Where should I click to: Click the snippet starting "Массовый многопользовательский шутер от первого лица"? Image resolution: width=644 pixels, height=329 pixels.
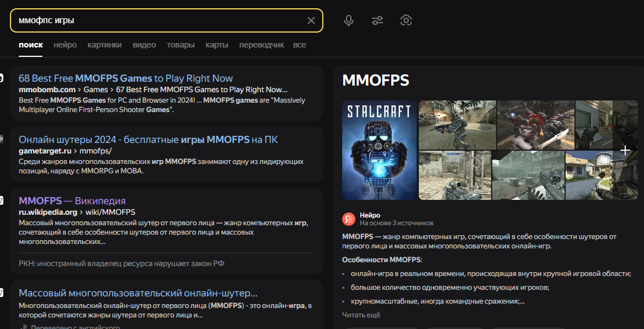(x=163, y=232)
